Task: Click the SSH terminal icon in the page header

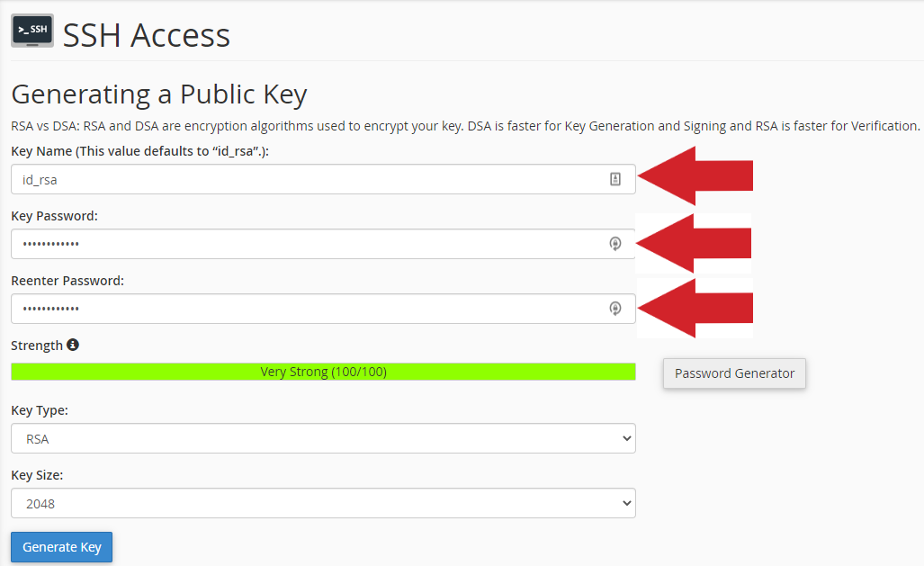Action: click(x=31, y=30)
